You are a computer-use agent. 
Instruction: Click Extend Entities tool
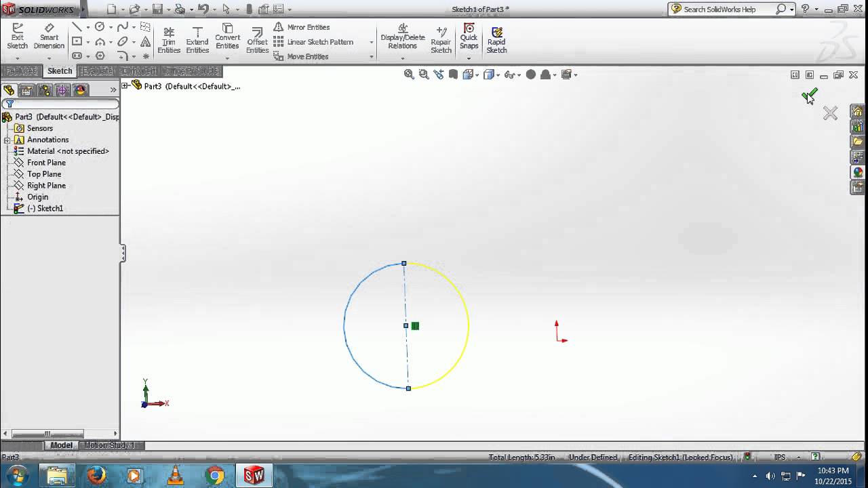(197, 41)
